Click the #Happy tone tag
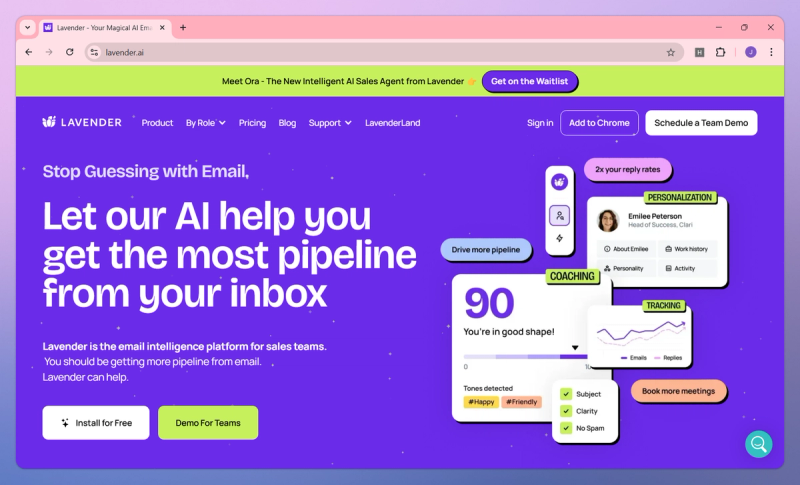This screenshot has width=800, height=485. (x=481, y=402)
